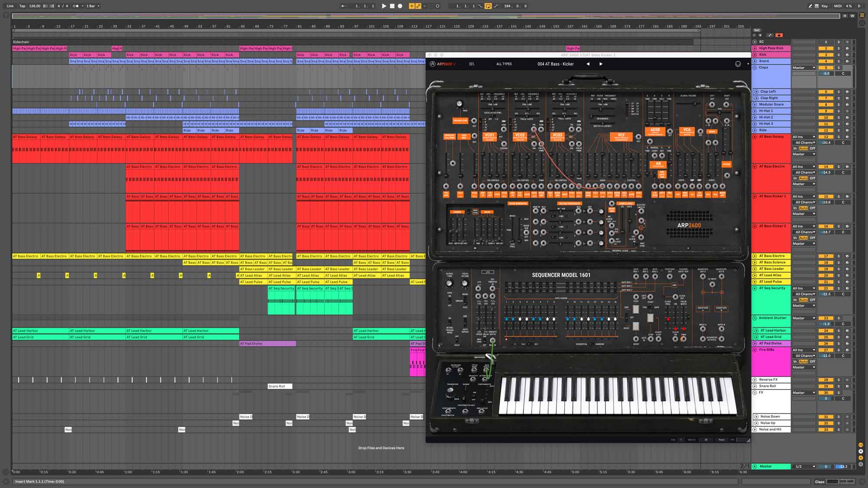Deactivate track 4 Snare activator
Image resolution: width=868 pixels, height=488 pixels.
point(826,61)
